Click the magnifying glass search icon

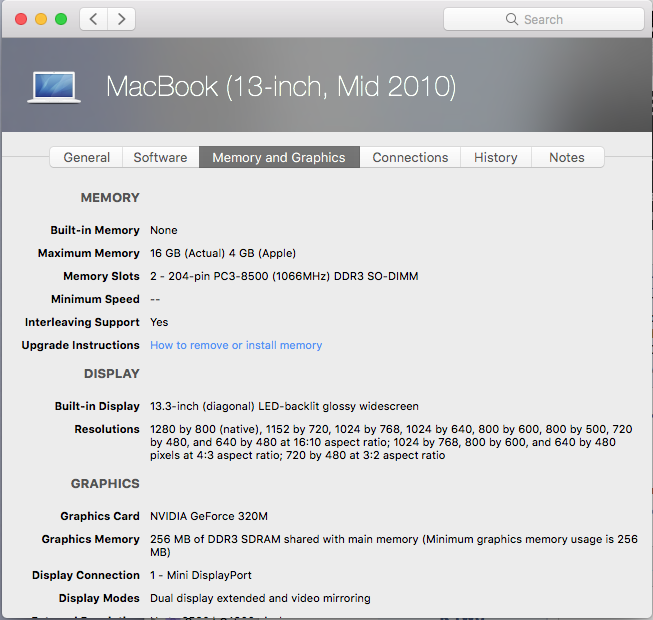click(x=511, y=19)
